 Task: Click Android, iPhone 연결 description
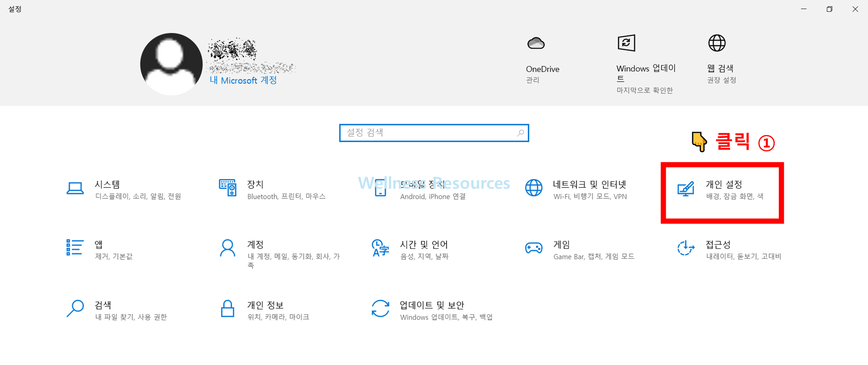[433, 197]
